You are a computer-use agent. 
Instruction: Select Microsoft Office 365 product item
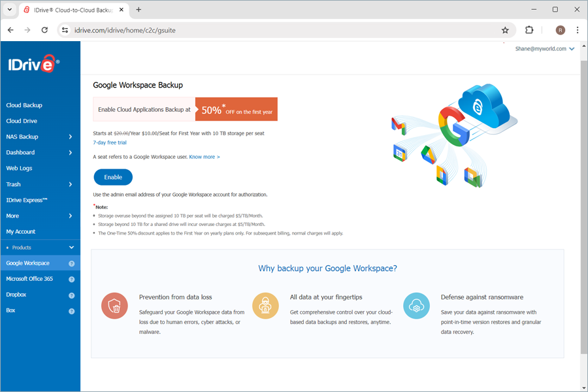coord(29,279)
